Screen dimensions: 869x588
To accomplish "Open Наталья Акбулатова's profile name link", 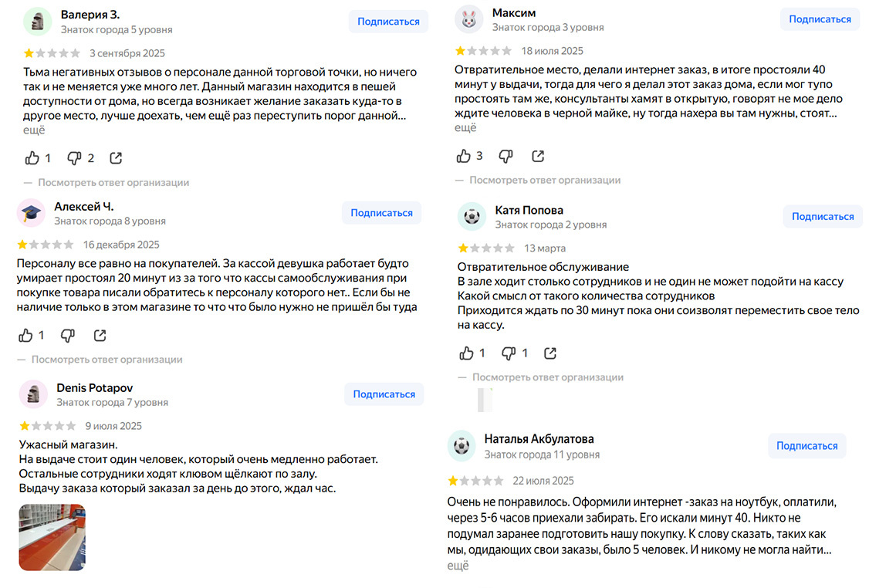I will [539, 439].
